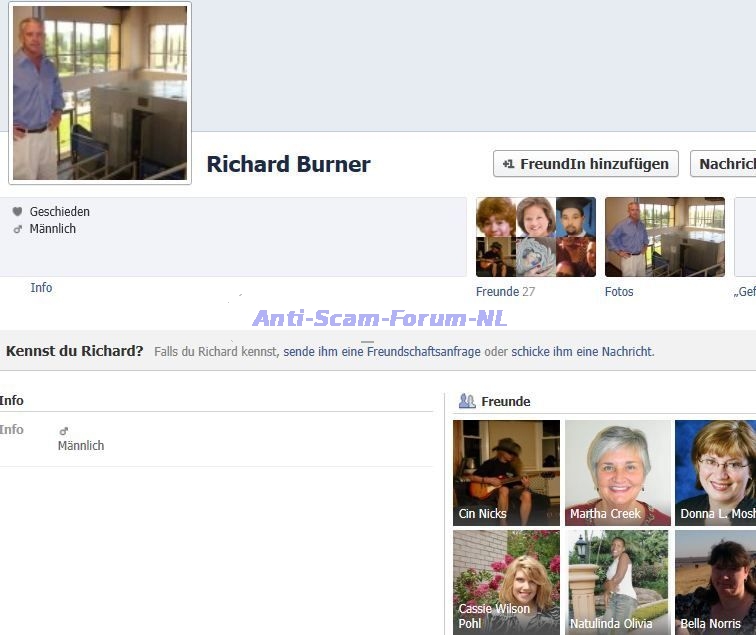
Task: Click the FreundIn hinzufügen button
Action: [585, 164]
